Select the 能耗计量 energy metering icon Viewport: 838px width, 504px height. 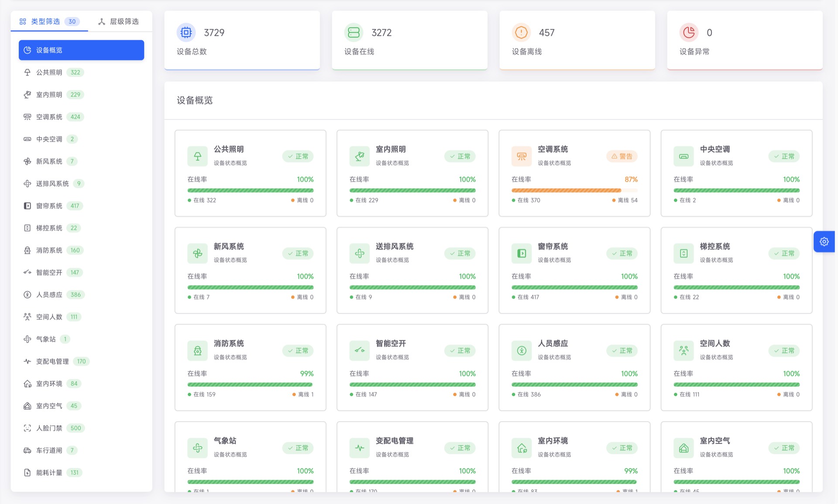pos(27,472)
